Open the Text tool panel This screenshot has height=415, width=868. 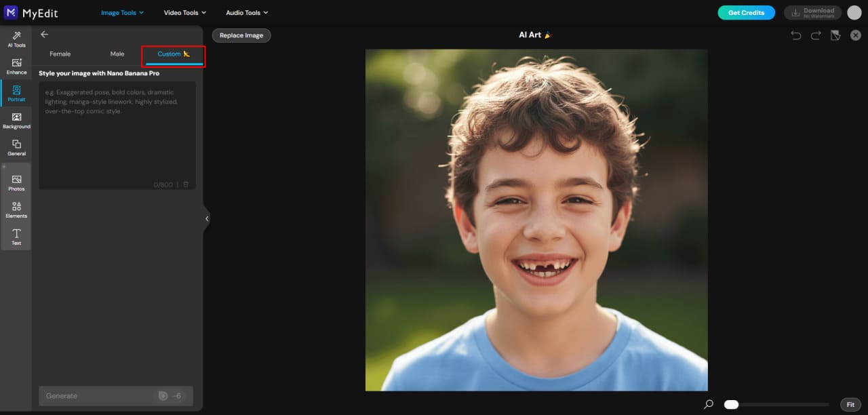16,237
